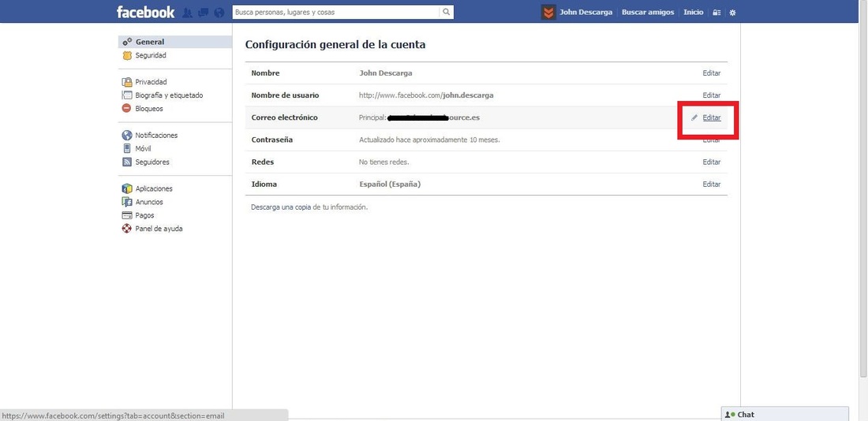Edit the Correo electrónico row
This screenshot has height=421, width=868.
tap(711, 117)
